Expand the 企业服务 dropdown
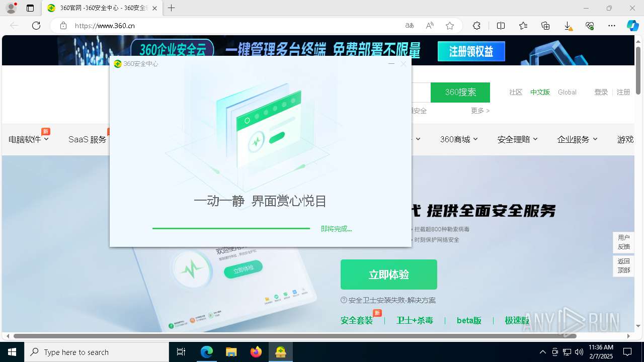Image resolution: width=644 pixels, height=362 pixels. [577, 139]
